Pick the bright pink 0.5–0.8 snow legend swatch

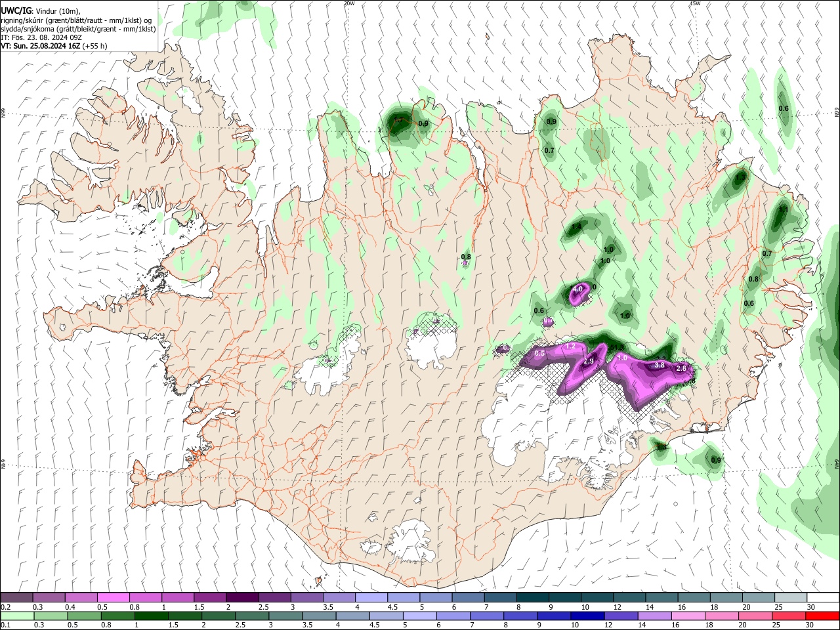coord(113,597)
